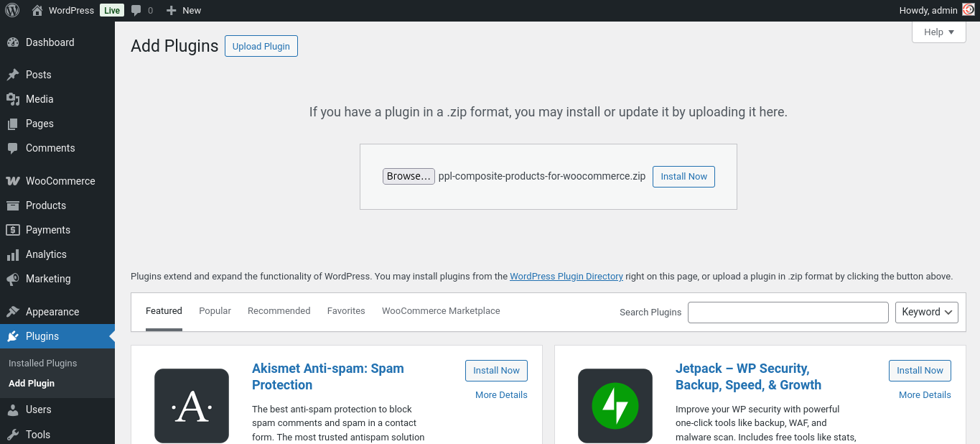Expand the Help dropdown tab
This screenshot has height=444, width=980.
tap(938, 32)
